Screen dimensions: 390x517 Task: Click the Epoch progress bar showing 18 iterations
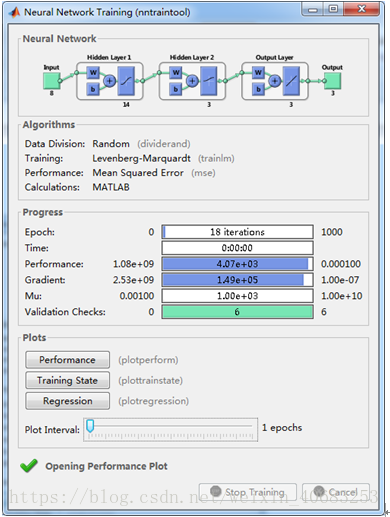tap(237, 232)
